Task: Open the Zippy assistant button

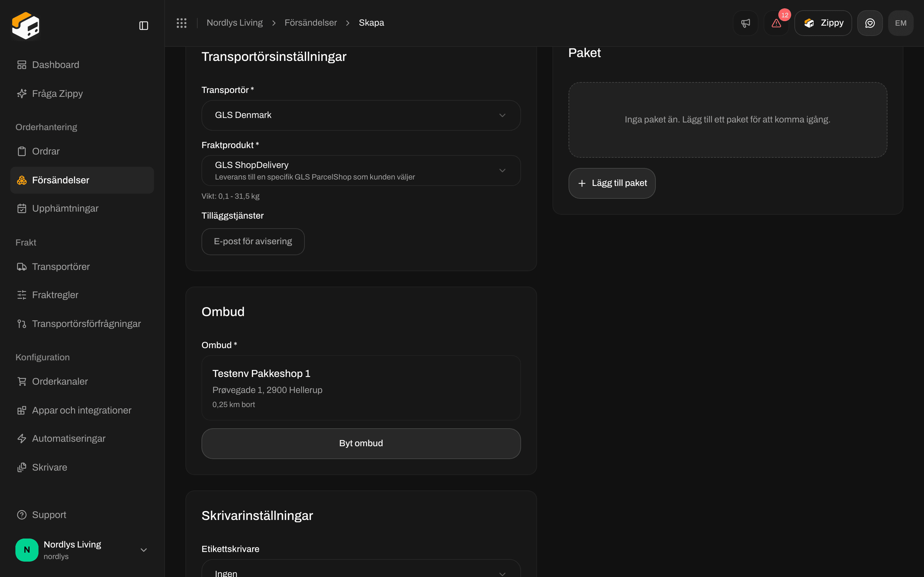Action: tap(823, 23)
